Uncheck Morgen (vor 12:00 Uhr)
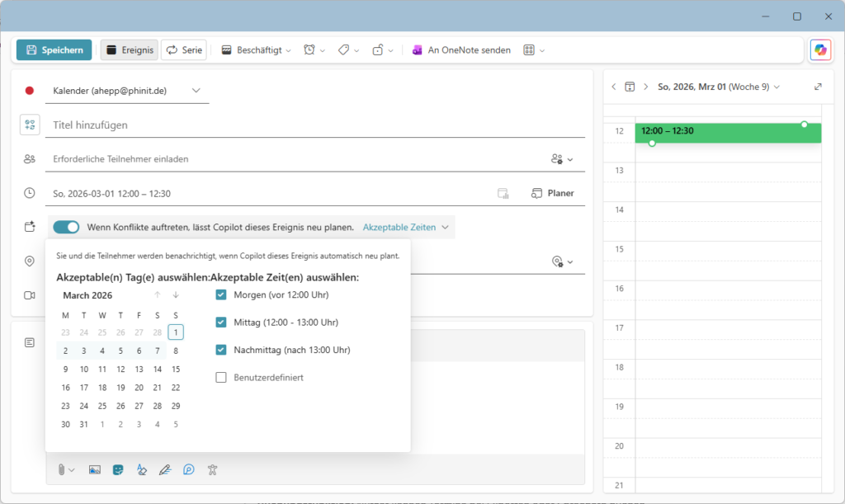845x504 pixels. (221, 294)
